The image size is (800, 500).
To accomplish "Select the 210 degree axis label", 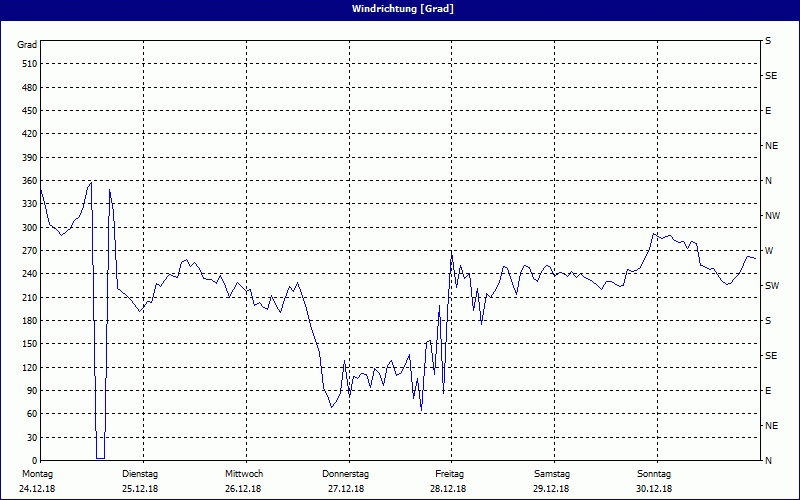I will [29, 297].
